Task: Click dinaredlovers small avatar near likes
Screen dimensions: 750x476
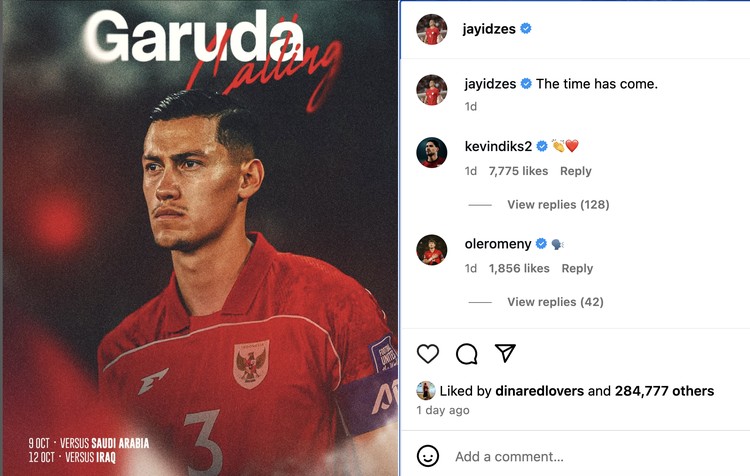Action: [x=426, y=391]
